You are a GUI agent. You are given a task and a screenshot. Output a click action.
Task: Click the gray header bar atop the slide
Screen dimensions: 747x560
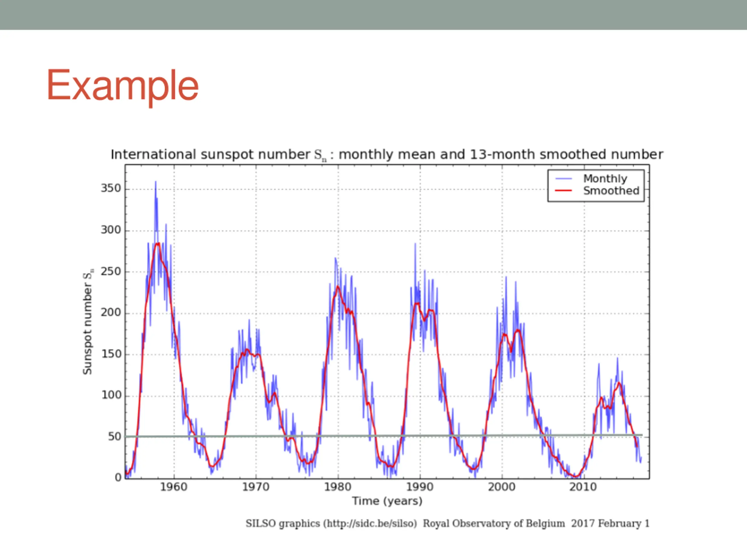[x=373, y=15]
